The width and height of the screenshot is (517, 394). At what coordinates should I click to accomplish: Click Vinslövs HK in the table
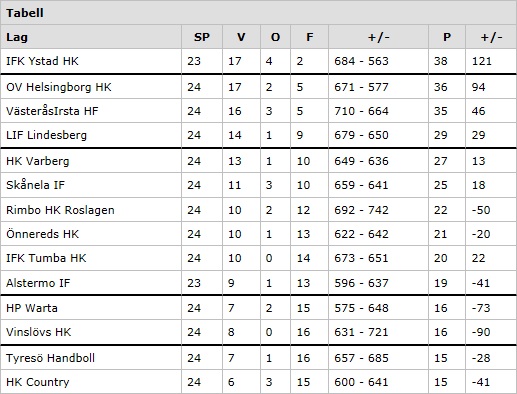tap(39, 332)
